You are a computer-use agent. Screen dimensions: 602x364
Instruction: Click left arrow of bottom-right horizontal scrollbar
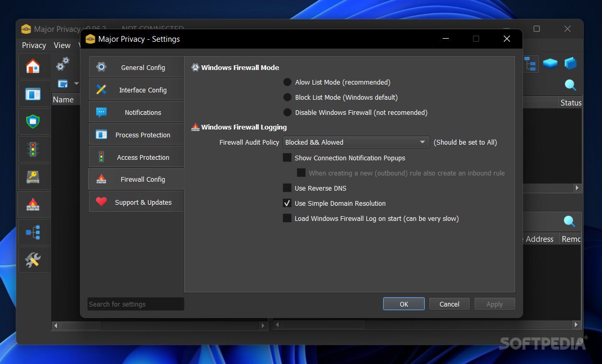click(x=277, y=324)
